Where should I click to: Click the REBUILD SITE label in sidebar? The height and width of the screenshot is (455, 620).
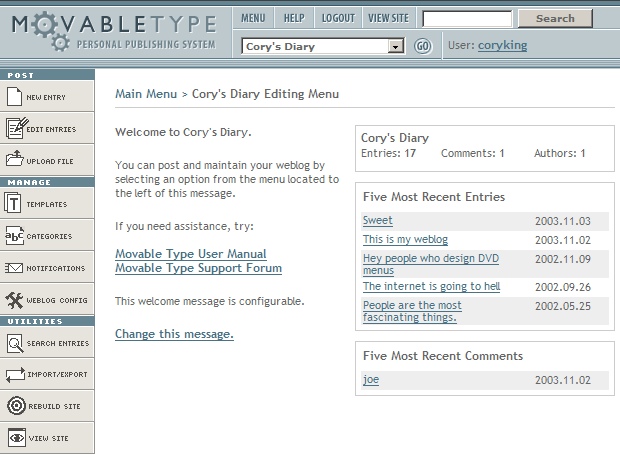click(54, 406)
